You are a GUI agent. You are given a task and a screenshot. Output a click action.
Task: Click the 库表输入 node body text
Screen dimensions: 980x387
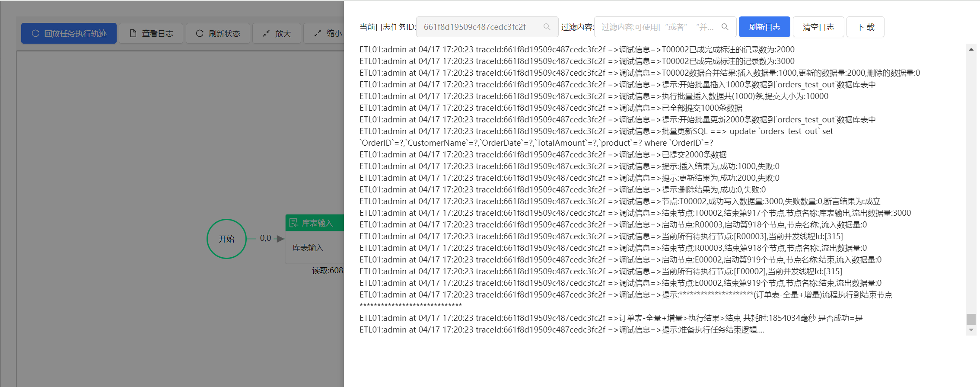click(x=308, y=248)
